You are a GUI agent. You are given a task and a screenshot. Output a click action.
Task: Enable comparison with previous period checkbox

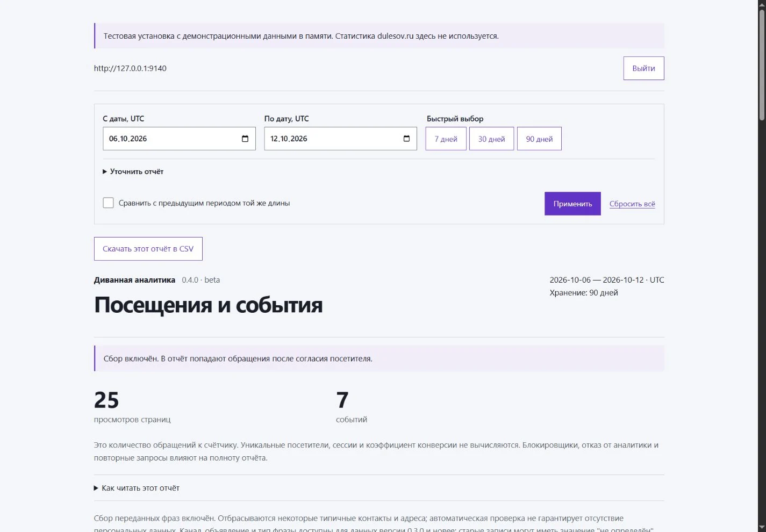[x=108, y=203]
